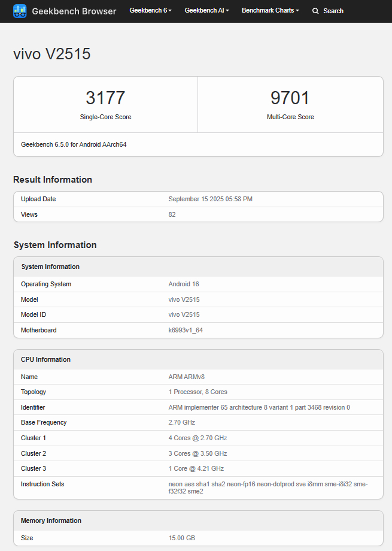The height and width of the screenshot is (551, 392).
Task: Click the Instruction Sets value text
Action: tap(266, 488)
